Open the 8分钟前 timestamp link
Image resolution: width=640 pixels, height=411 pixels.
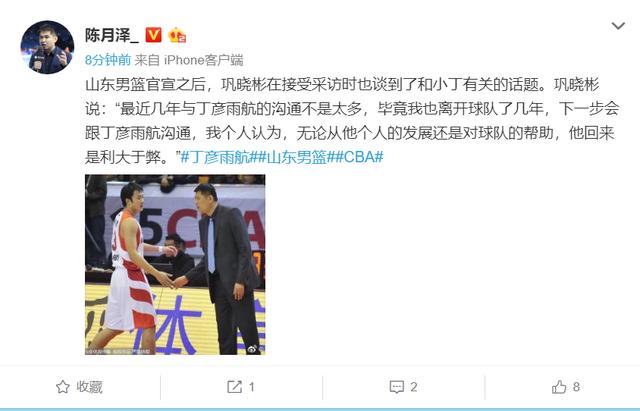pos(108,60)
